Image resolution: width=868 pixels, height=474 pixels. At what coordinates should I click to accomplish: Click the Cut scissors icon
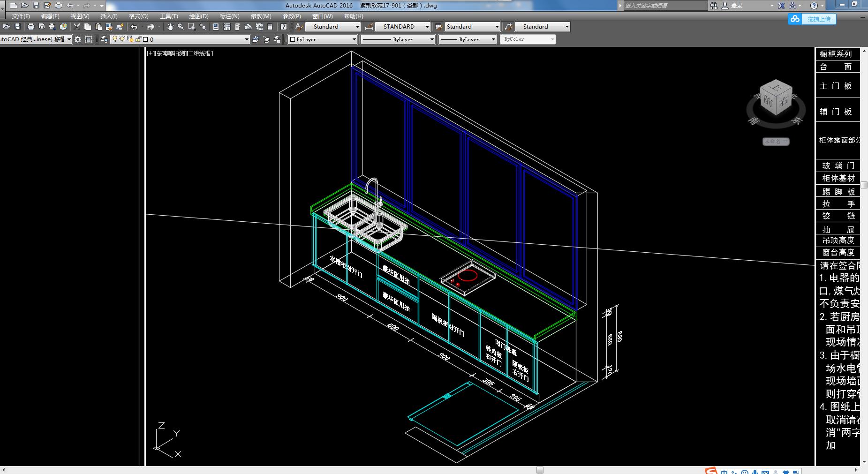point(77,27)
